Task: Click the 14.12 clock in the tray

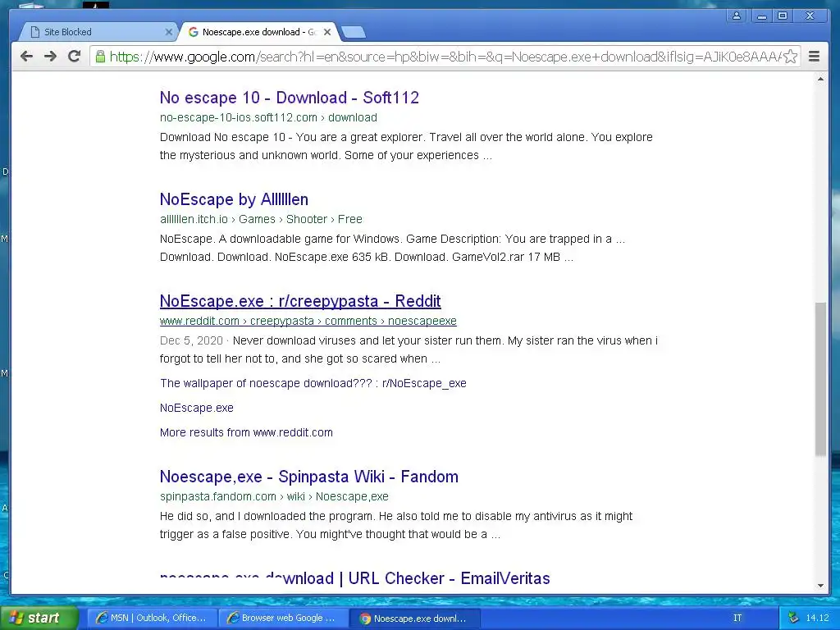Action: point(817,619)
